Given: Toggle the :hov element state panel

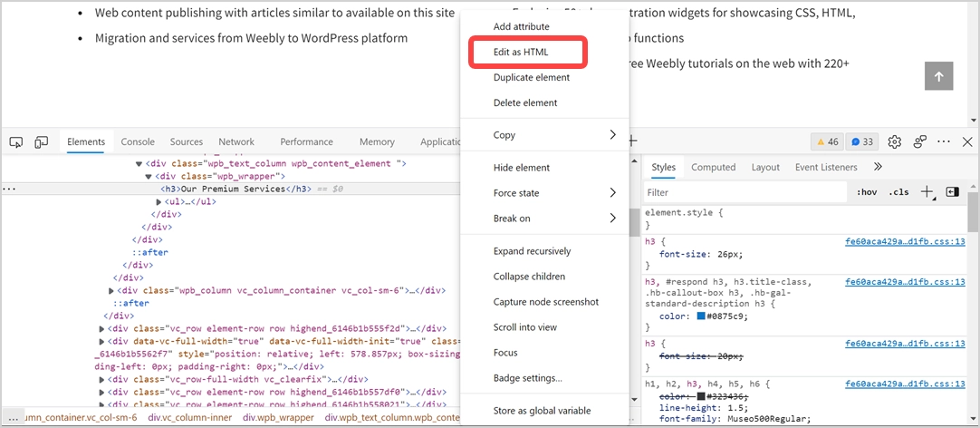Looking at the screenshot, I should coord(867,192).
